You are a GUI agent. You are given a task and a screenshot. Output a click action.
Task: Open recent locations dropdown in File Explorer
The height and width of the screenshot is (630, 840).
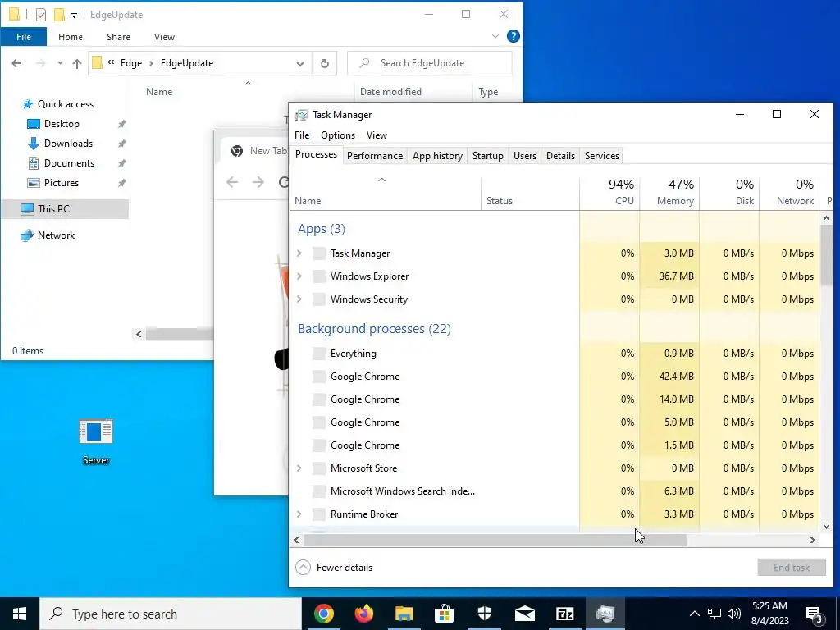click(x=60, y=63)
